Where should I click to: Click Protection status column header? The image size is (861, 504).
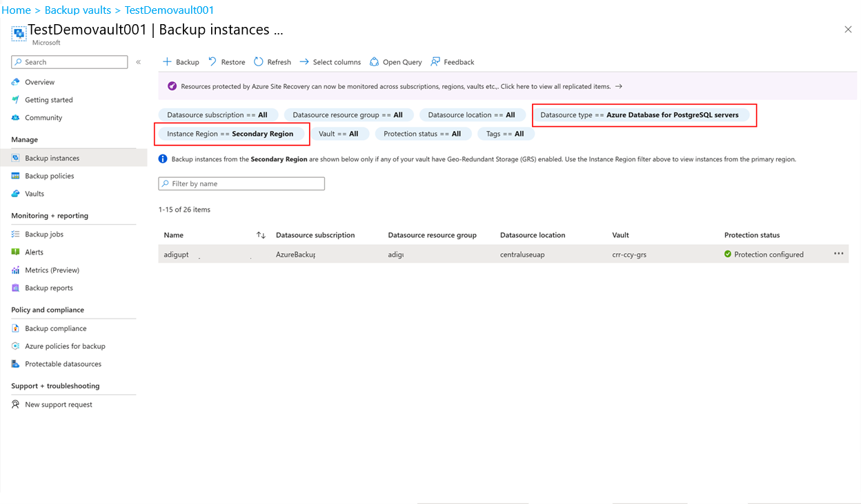tap(752, 235)
